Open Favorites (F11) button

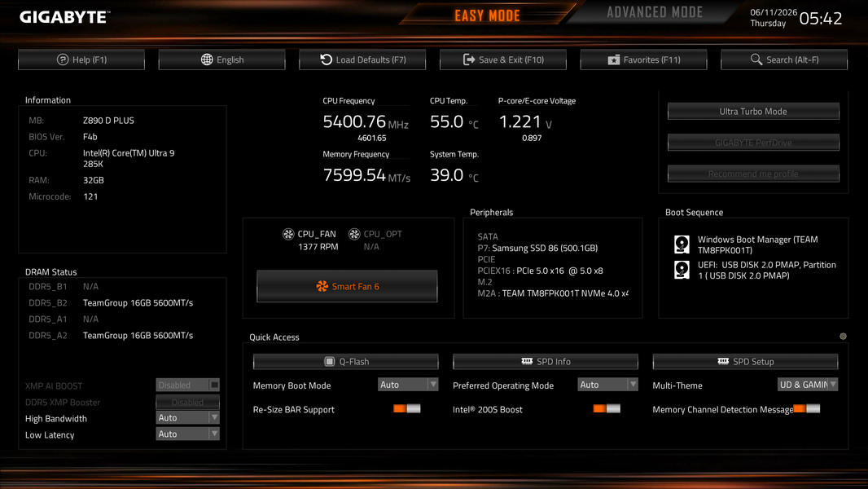(x=644, y=59)
